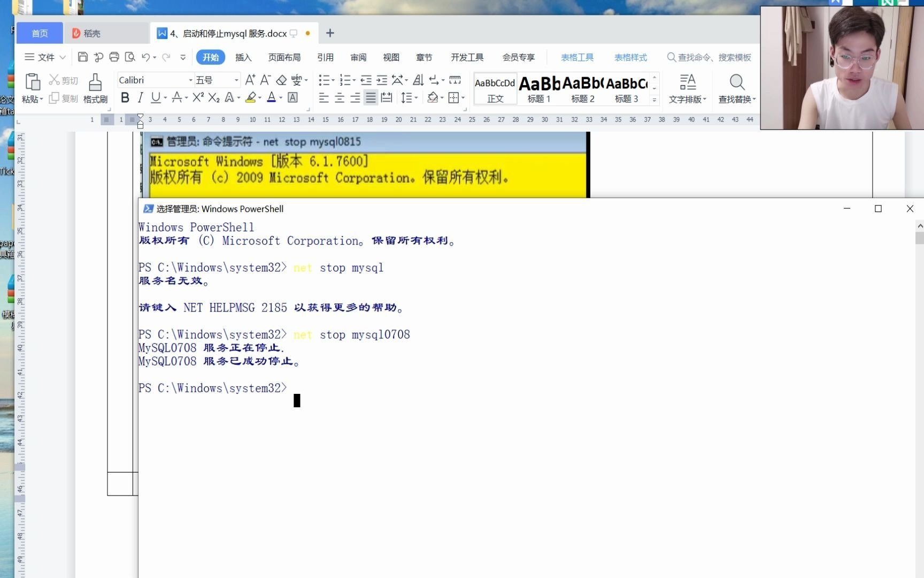Screen dimensions: 924x578
Task: Click the Print icon in quick toolbar
Action: (x=114, y=57)
